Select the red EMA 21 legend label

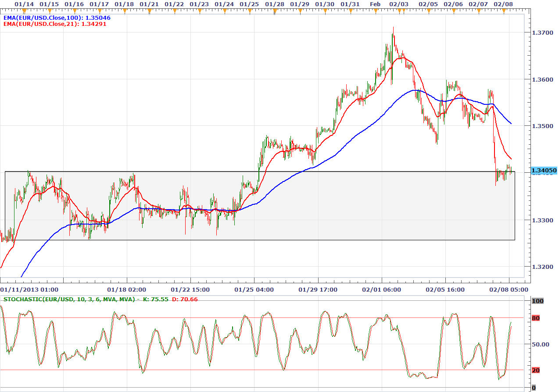tap(55, 24)
